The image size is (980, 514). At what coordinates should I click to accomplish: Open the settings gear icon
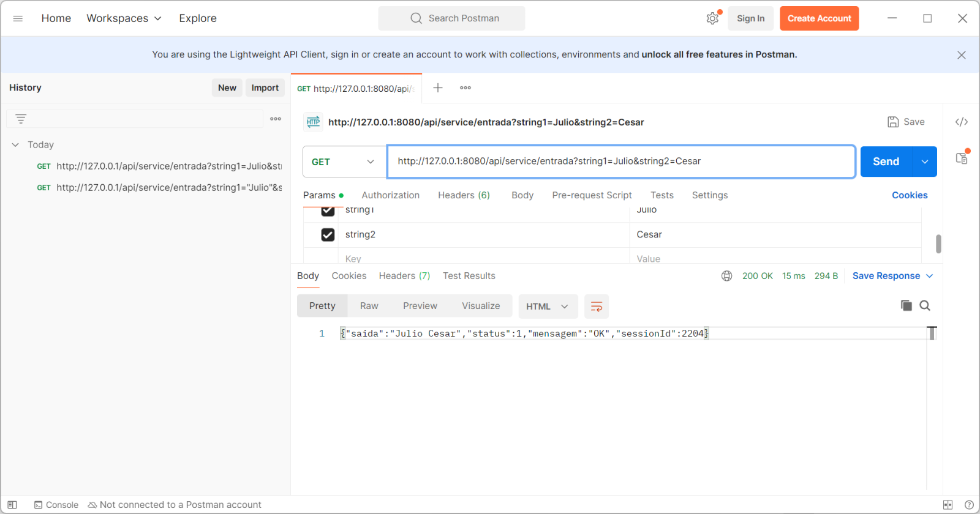coord(712,18)
